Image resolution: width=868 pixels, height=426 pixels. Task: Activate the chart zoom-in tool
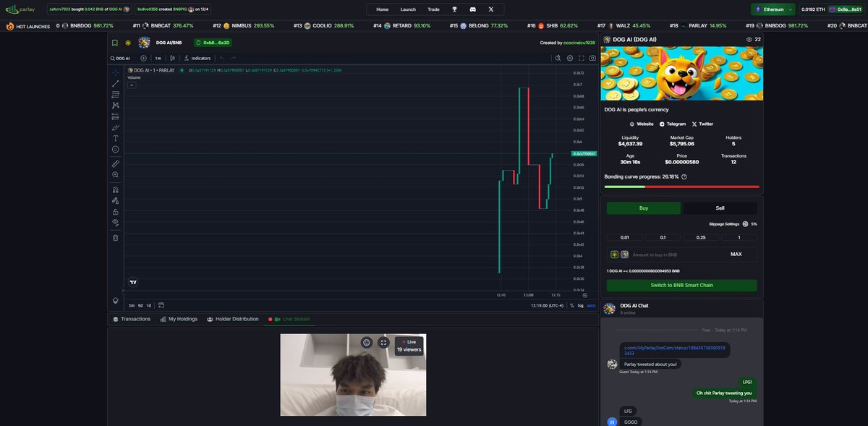[x=116, y=175]
